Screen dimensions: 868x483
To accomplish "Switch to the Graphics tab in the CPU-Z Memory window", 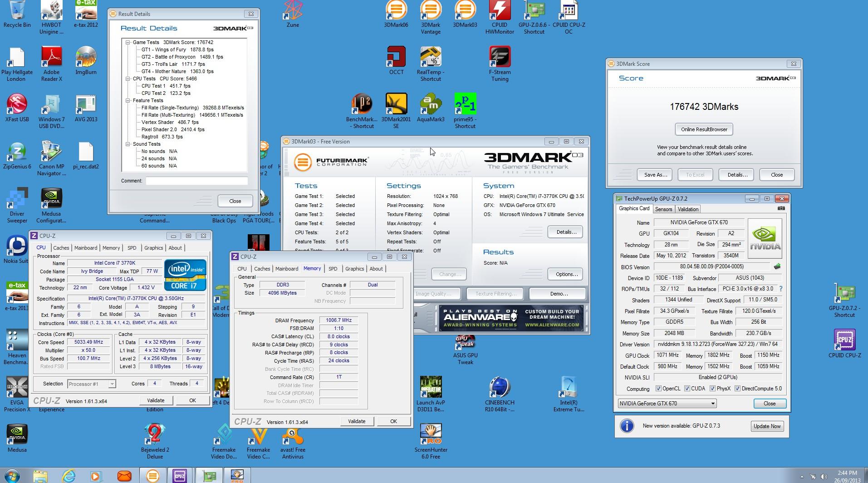I will click(x=354, y=269).
